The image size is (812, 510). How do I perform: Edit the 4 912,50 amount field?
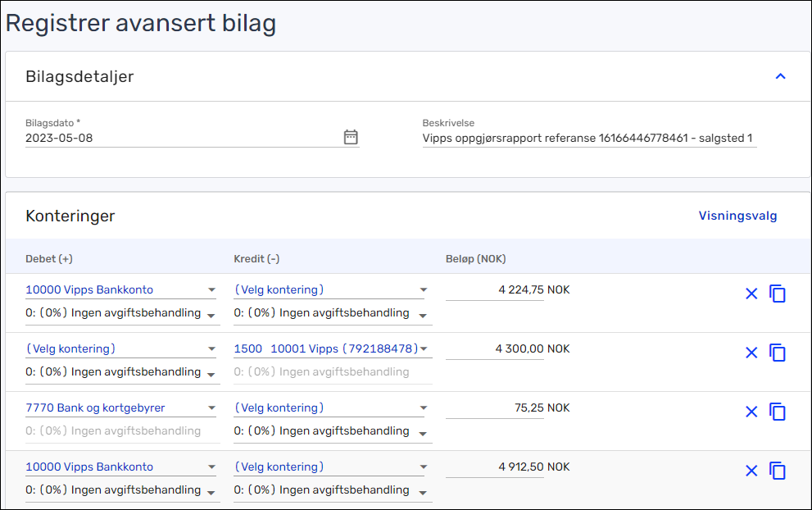point(495,467)
